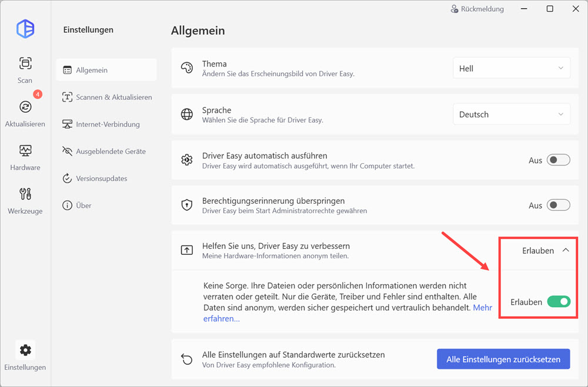Click the Aus label beside automatisch ausführen
Image resolution: width=588 pixels, height=387 pixels.
[535, 160]
